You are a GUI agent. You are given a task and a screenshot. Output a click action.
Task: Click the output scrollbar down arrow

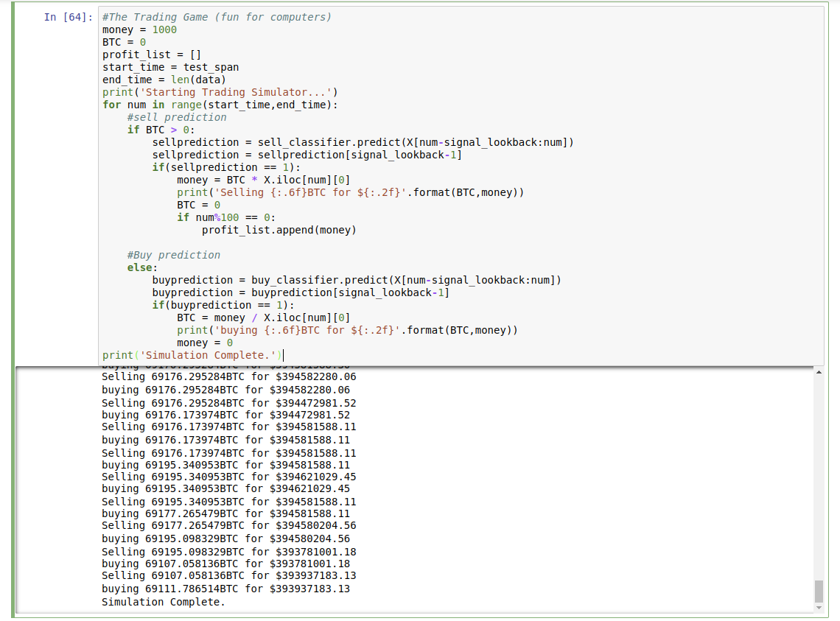tap(819, 608)
